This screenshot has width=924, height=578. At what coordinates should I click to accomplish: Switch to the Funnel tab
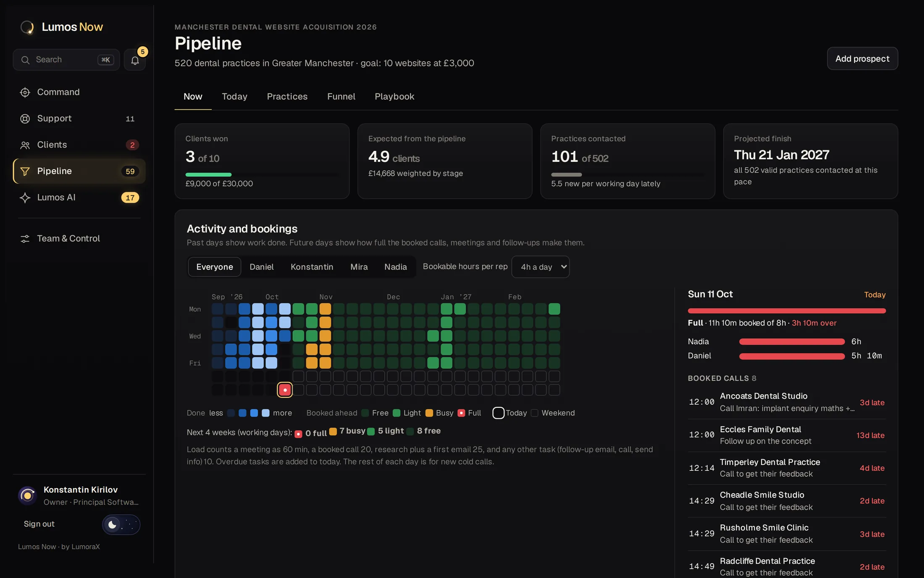[341, 97]
